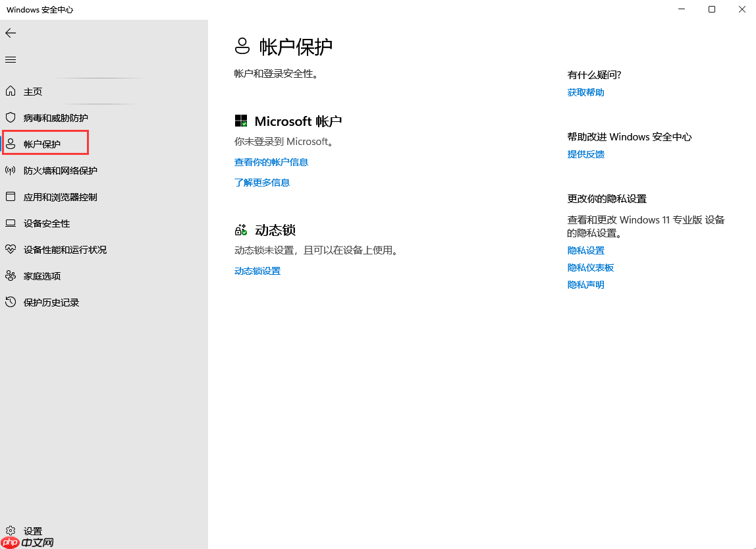
Task: Go back using the arrow button
Action: click(x=11, y=32)
